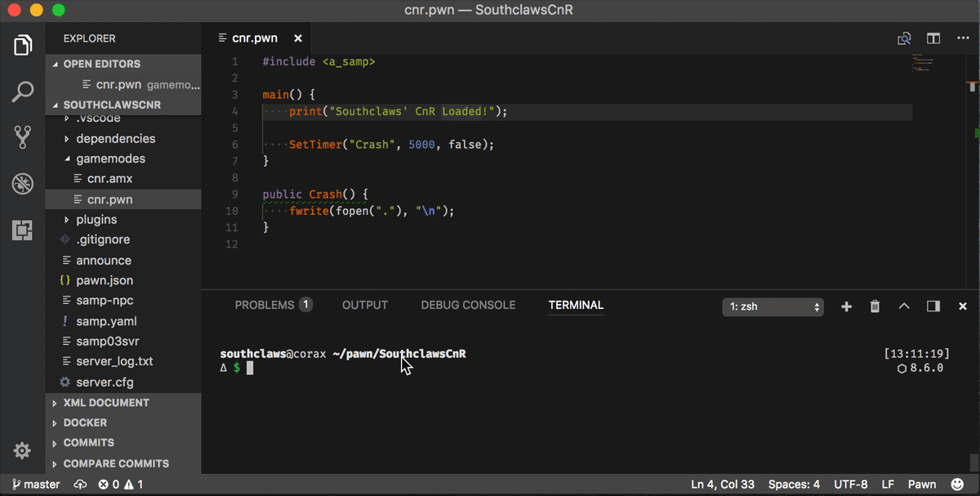Change the LF end of line sequence
This screenshot has height=496, width=980.
[888, 485]
